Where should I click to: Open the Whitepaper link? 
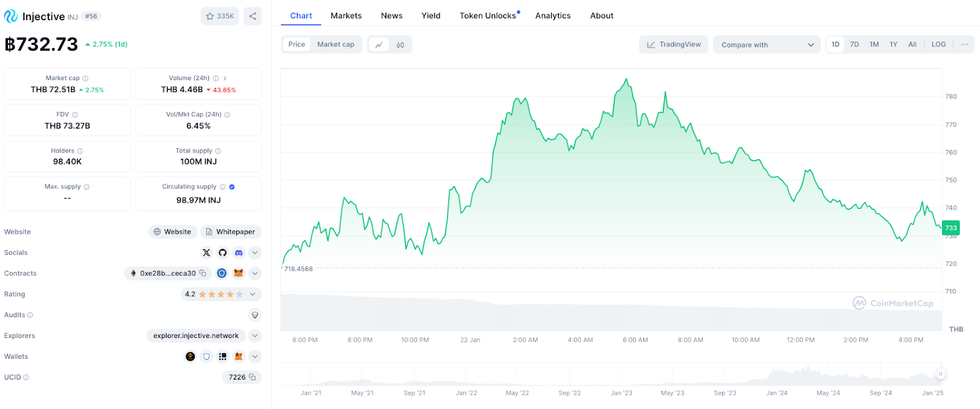pyautogui.click(x=231, y=231)
